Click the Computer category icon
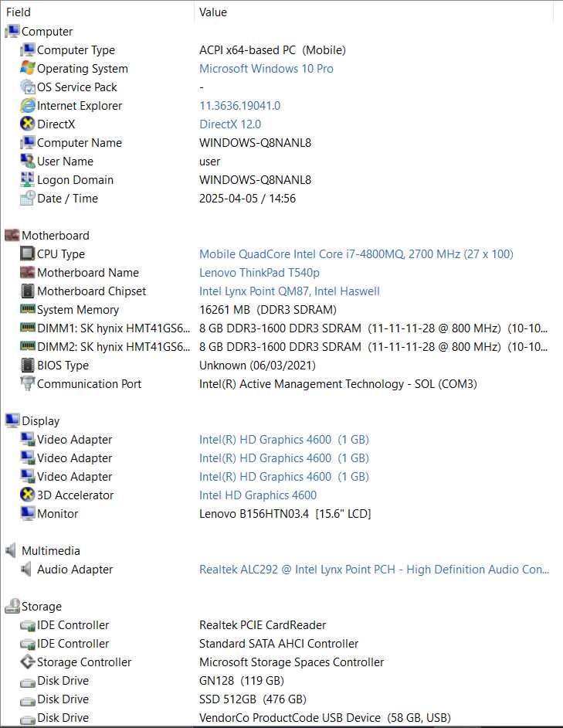 point(12,31)
